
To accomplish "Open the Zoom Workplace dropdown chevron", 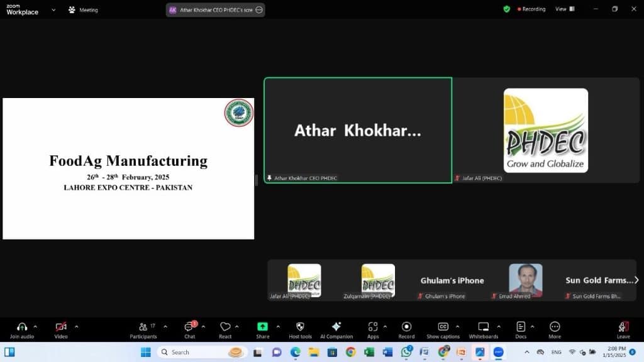I will point(53,10).
